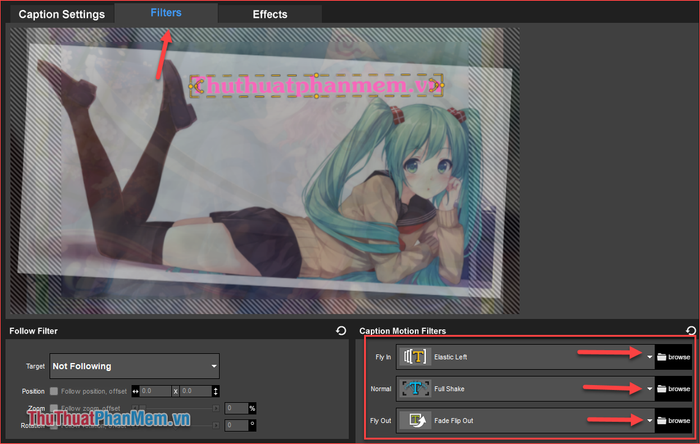This screenshot has height=444, width=700.
Task: Browse for a Fly Out filter
Action: pos(674,420)
